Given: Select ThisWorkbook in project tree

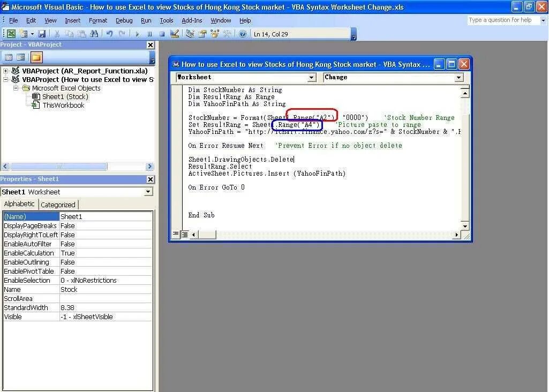Looking at the screenshot, I should point(63,105).
